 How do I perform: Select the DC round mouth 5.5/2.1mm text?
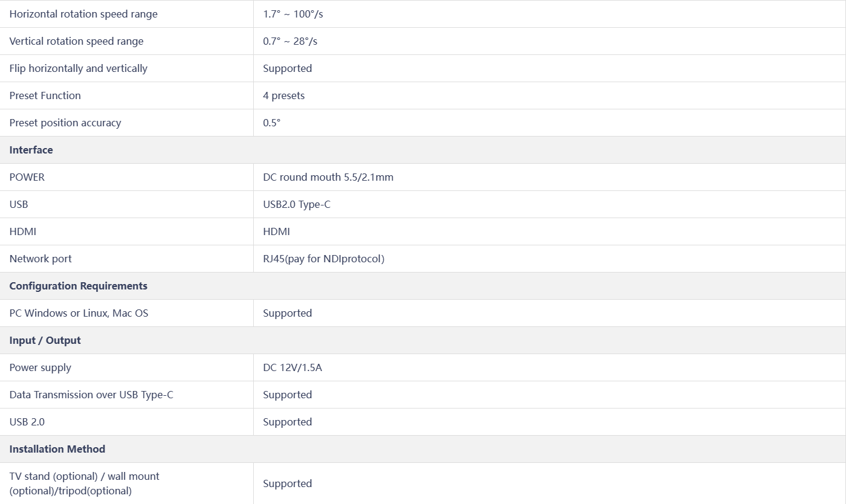click(328, 177)
